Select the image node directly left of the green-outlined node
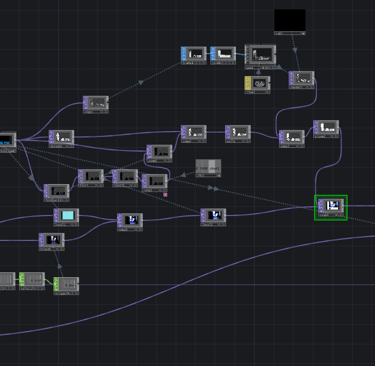 click(213, 217)
